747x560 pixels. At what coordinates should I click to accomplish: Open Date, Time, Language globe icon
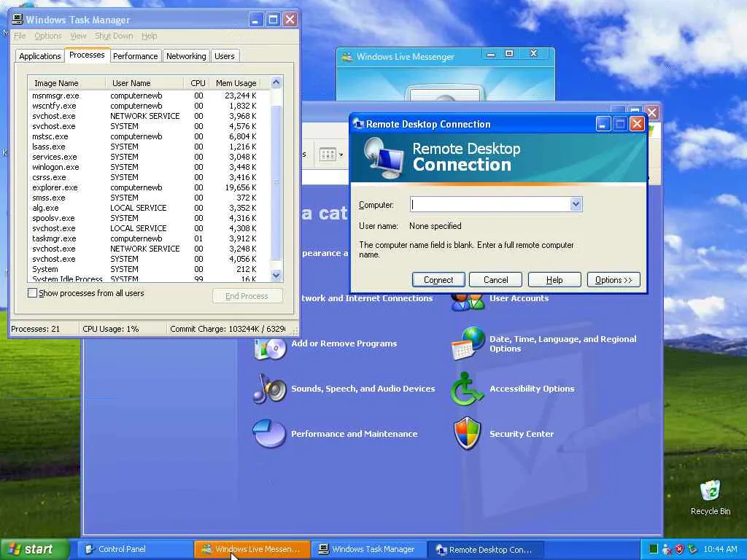[x=468, y=343]
